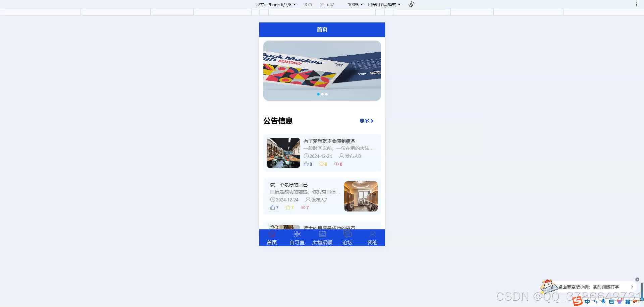Click the 失物招领 lost-and-found icon
Screen dimensions: 644x307
[322, 234]
